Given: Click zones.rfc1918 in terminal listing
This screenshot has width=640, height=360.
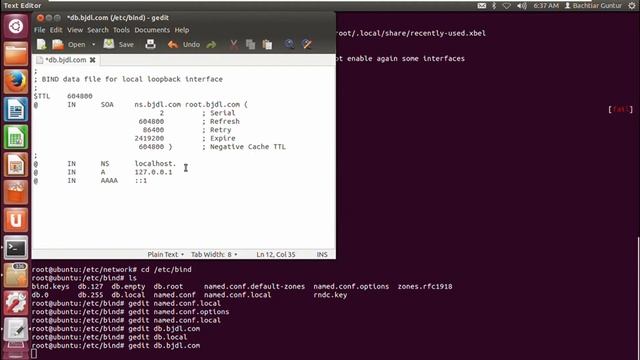Looking at the screenshot, I should pyautogui.click(x=425, y=287).
